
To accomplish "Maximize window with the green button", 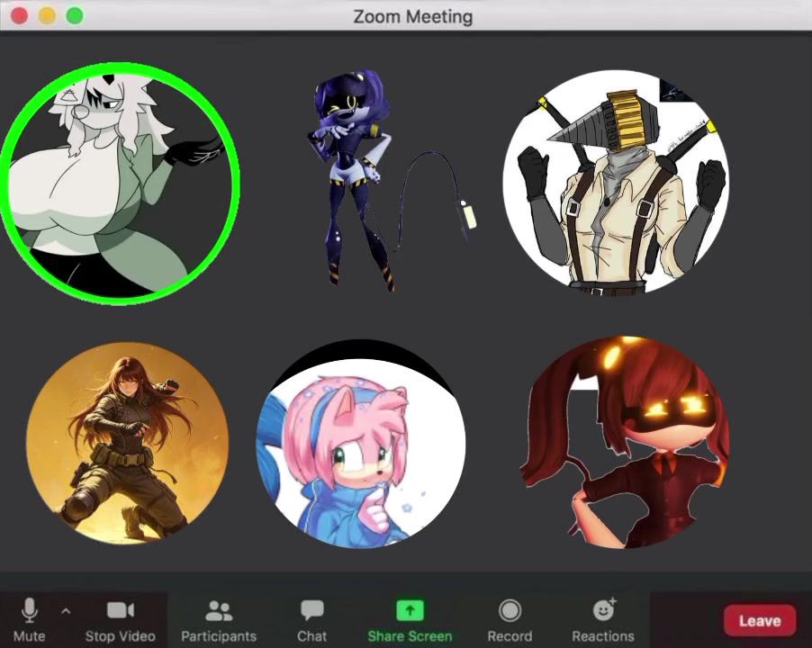I will 75,15.
